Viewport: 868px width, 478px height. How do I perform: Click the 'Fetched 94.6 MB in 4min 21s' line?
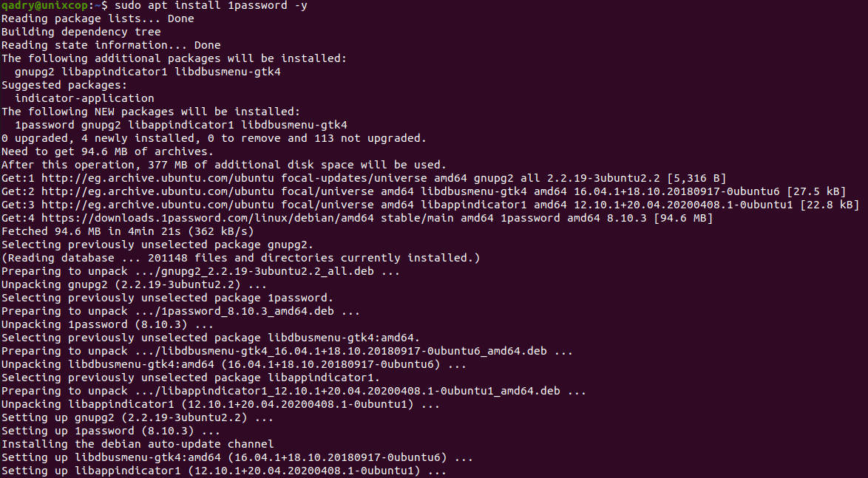click(x=127, y=231)
